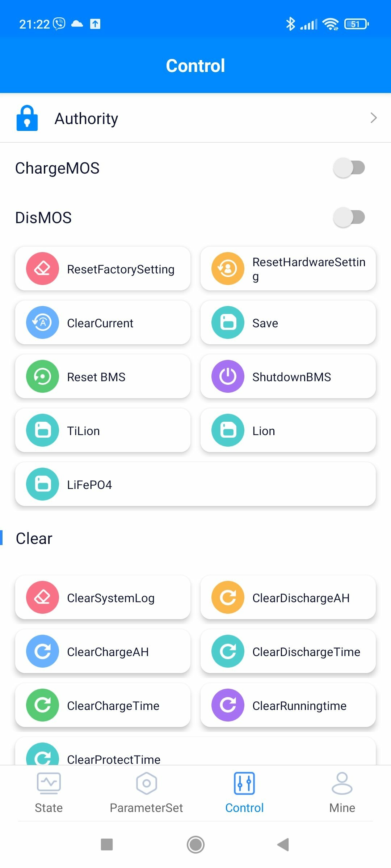Tap the green Reset BMS icon
This screenshot has width=391, height=868.
tap(42, 376)
